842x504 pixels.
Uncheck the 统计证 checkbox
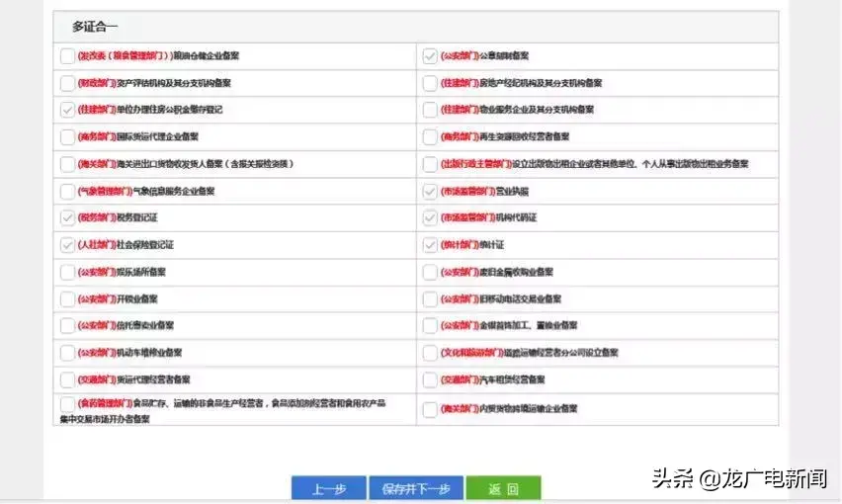[430, 244]
